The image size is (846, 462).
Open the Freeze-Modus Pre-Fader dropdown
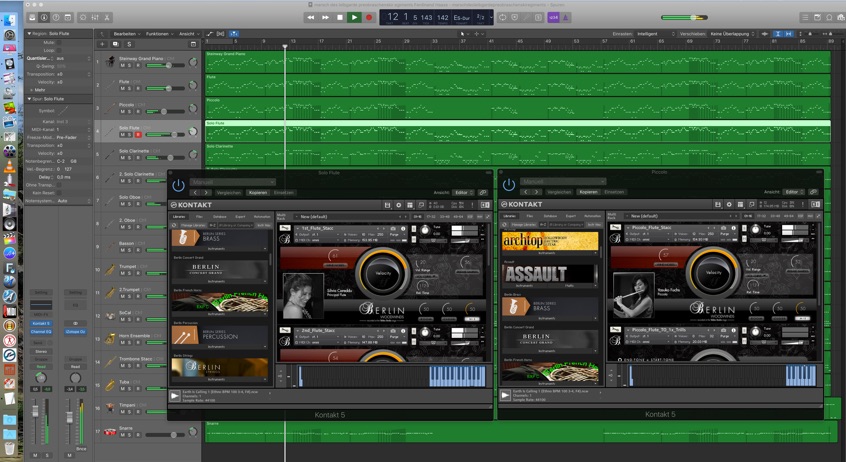tap(73, 138)
